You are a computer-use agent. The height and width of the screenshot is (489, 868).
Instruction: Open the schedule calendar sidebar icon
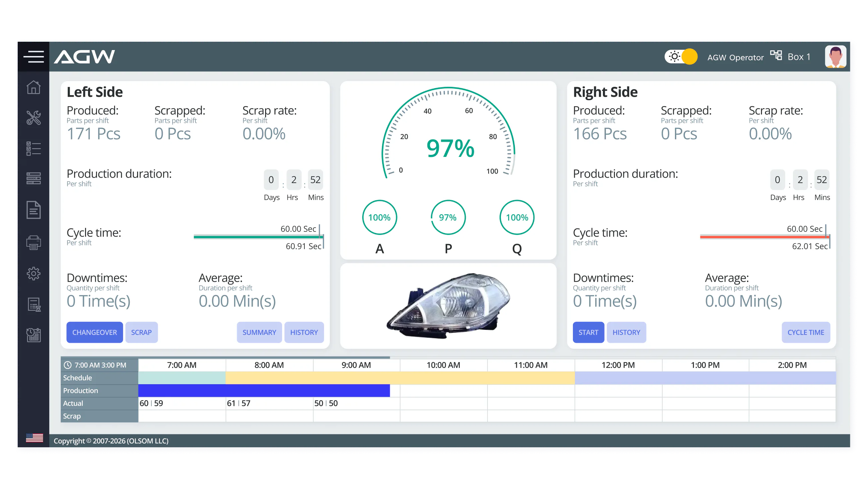pyautogui.click(x=33, y=335)
